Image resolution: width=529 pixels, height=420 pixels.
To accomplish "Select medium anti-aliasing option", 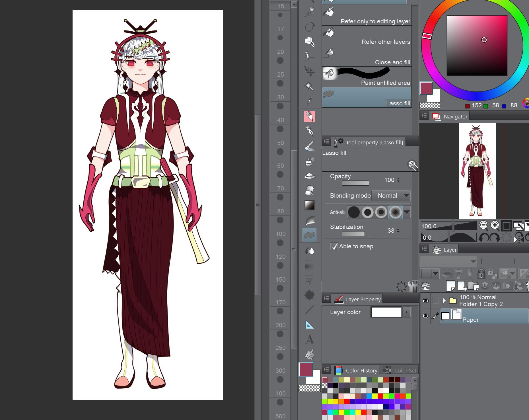I will coord(381,212).
